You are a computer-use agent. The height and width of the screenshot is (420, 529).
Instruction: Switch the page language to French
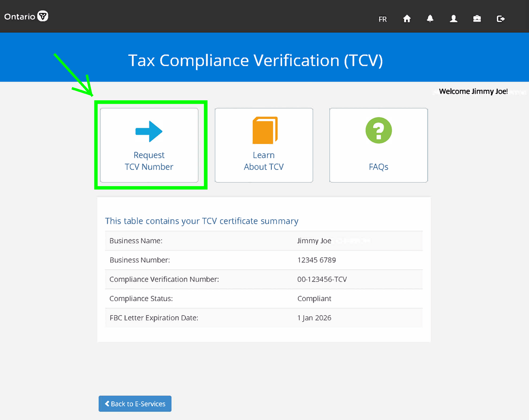point(383,19)
